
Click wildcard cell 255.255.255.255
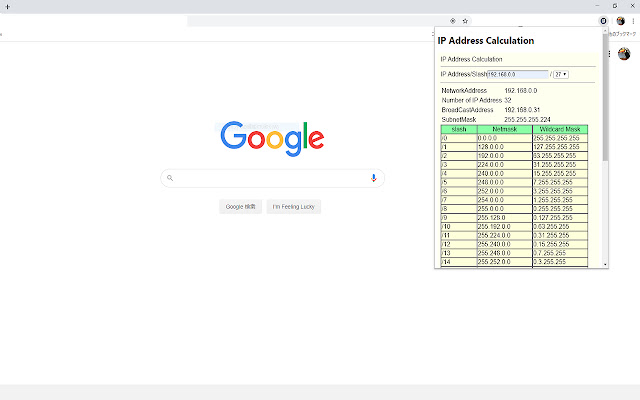[560, 138]
